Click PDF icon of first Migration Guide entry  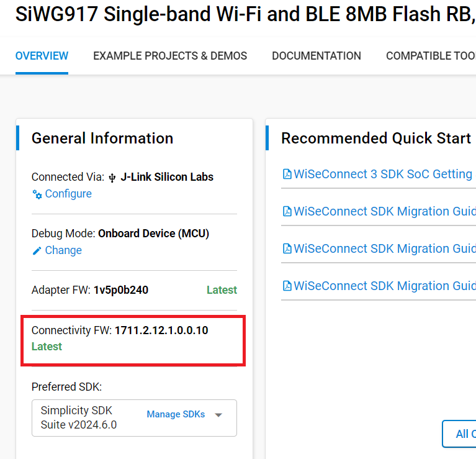pyautogui.click(x=287, y=212)
